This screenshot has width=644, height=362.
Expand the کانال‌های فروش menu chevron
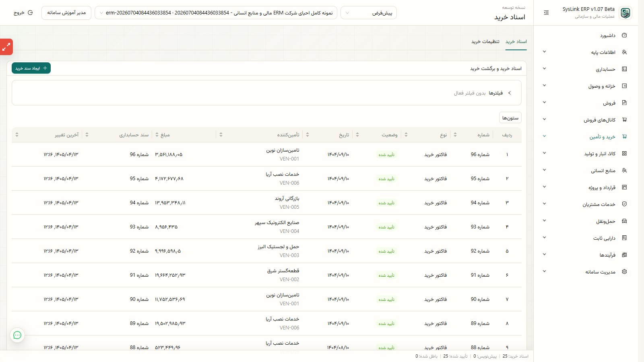(544, 119)
